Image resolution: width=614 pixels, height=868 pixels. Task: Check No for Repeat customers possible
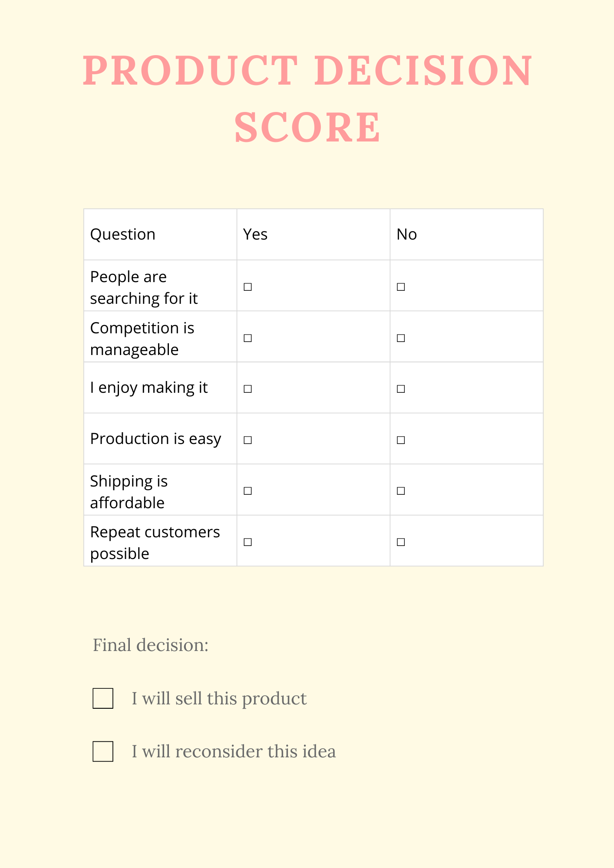(401, 542)
